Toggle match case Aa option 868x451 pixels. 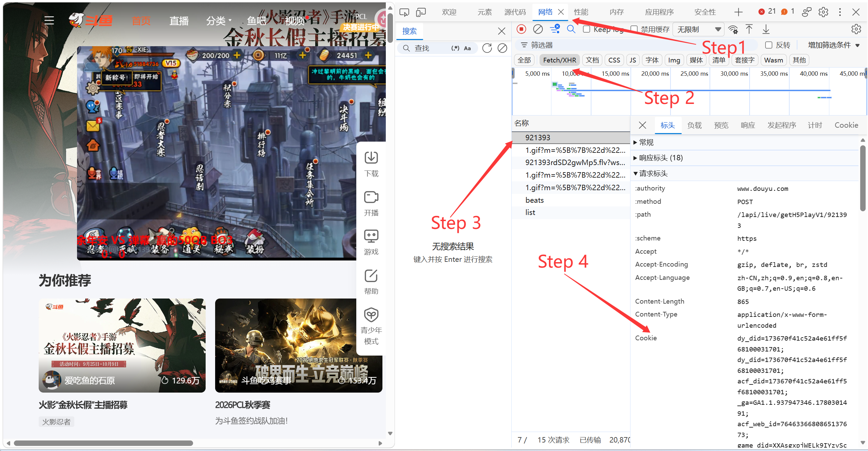[467, 48]
